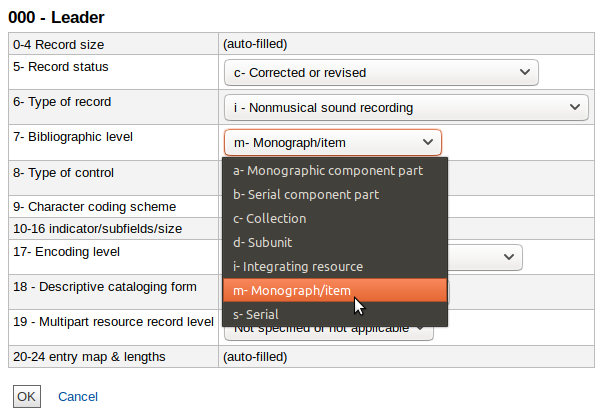
Task: Click the chevron on Record status field
Action: click(525, 72)
